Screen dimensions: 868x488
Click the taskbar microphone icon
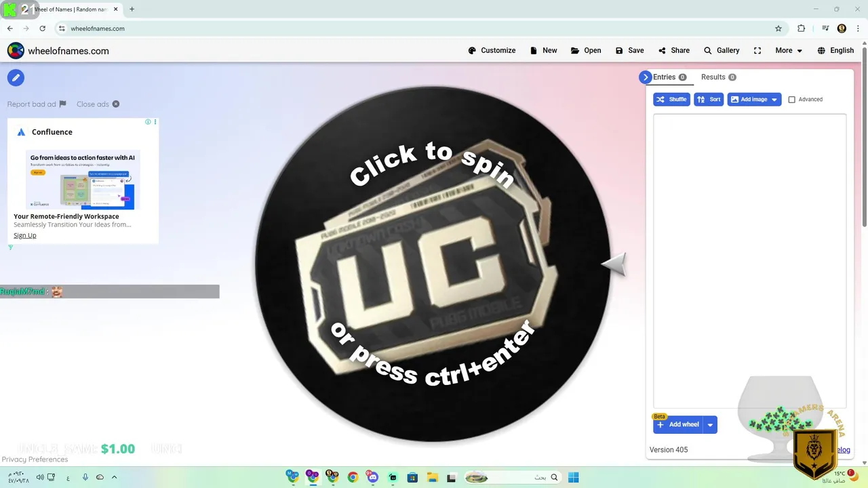[85, 477]
